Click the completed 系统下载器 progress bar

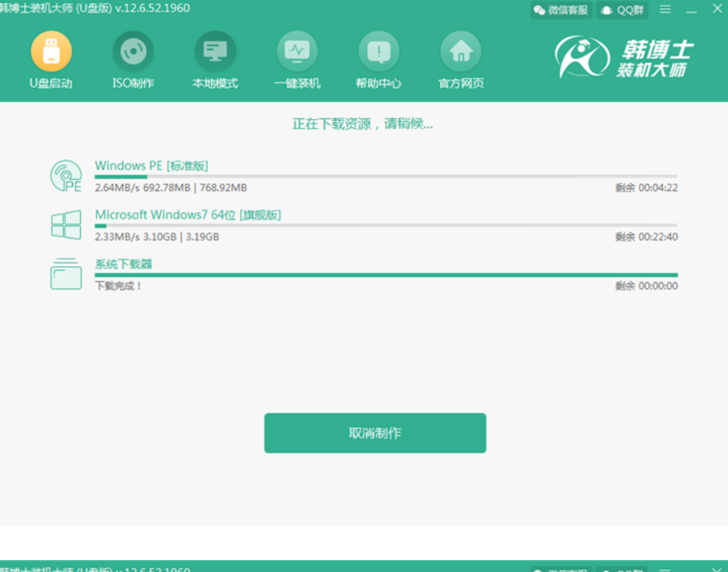tap(386, 275)
